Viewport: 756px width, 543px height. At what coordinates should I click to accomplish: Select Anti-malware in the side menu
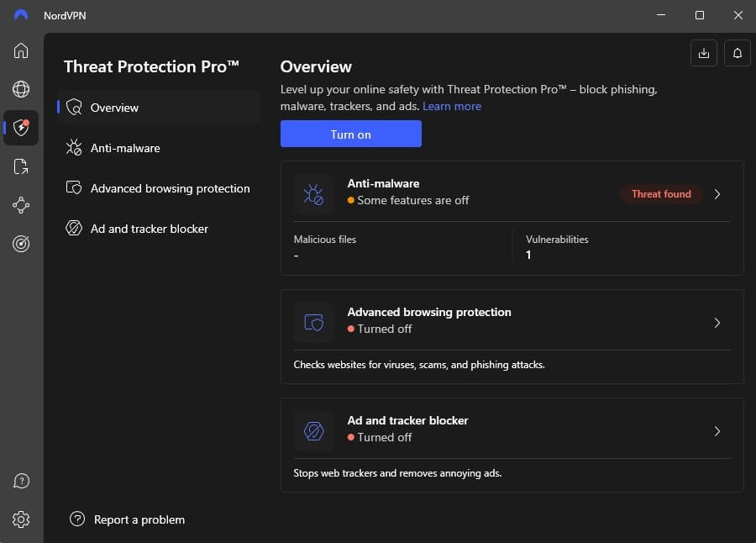pos(158,148)
